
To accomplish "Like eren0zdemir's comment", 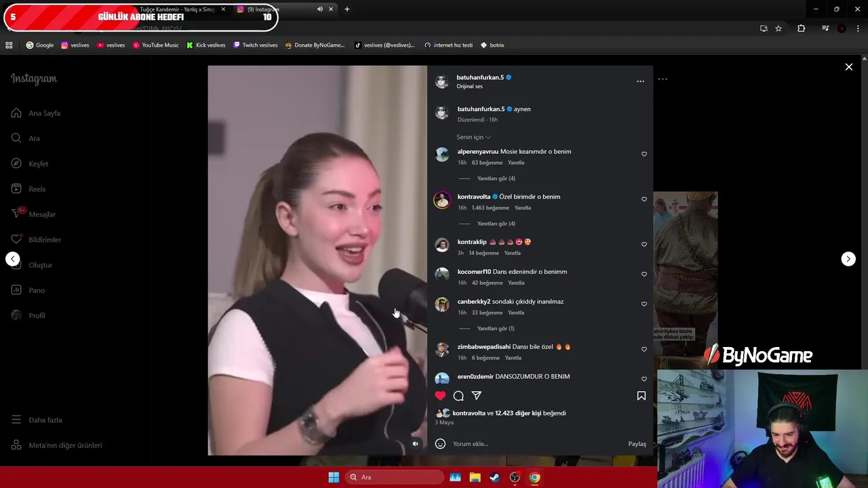I will pos(644,380).
